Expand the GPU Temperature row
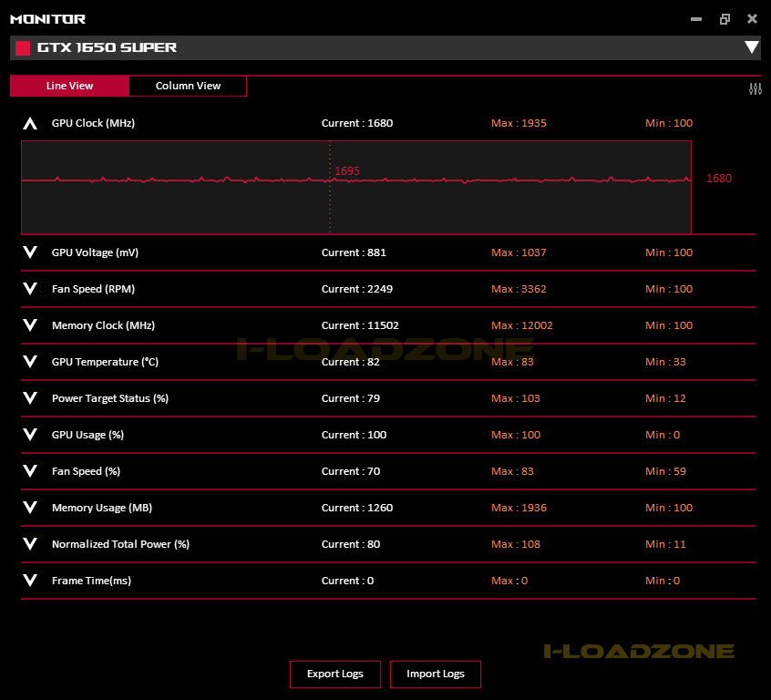The image size is (771, 700). point(30,362)
